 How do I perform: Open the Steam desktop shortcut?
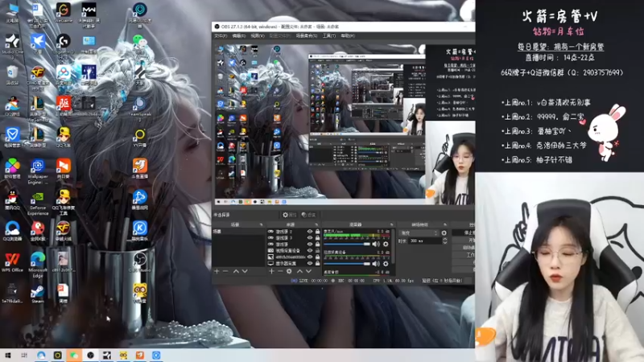[x=38, y=294]
